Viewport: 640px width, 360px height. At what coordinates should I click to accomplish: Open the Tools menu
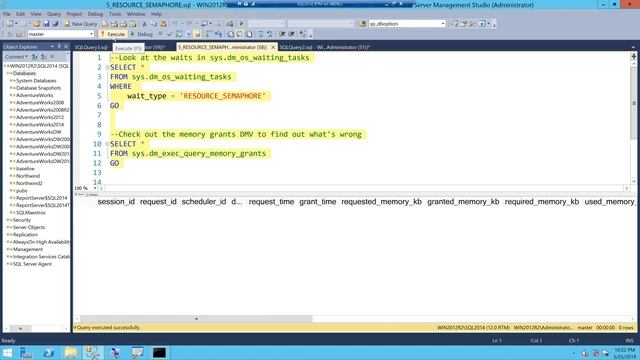pos(115,14)
